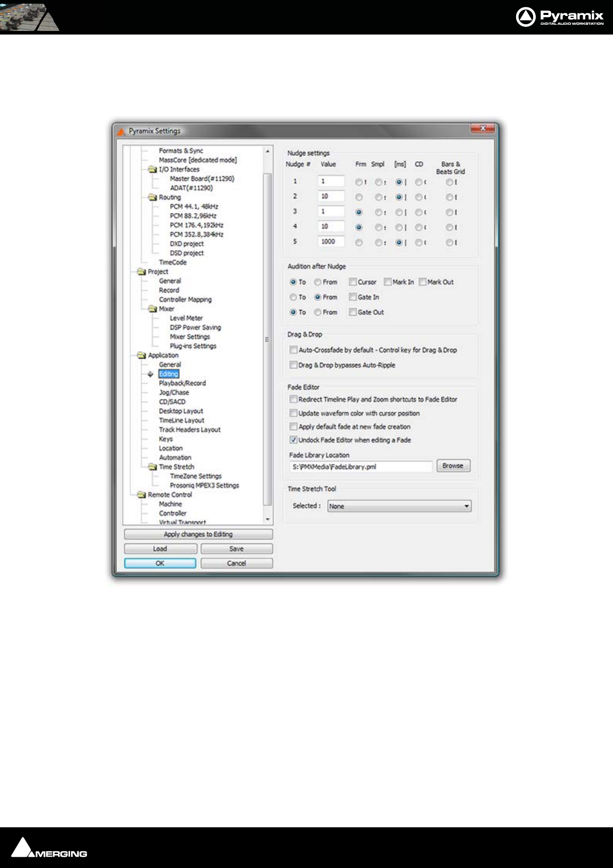This screenshot has width=613, height=868.
Task: Select CD/SACD tree item
Action: 172,402
